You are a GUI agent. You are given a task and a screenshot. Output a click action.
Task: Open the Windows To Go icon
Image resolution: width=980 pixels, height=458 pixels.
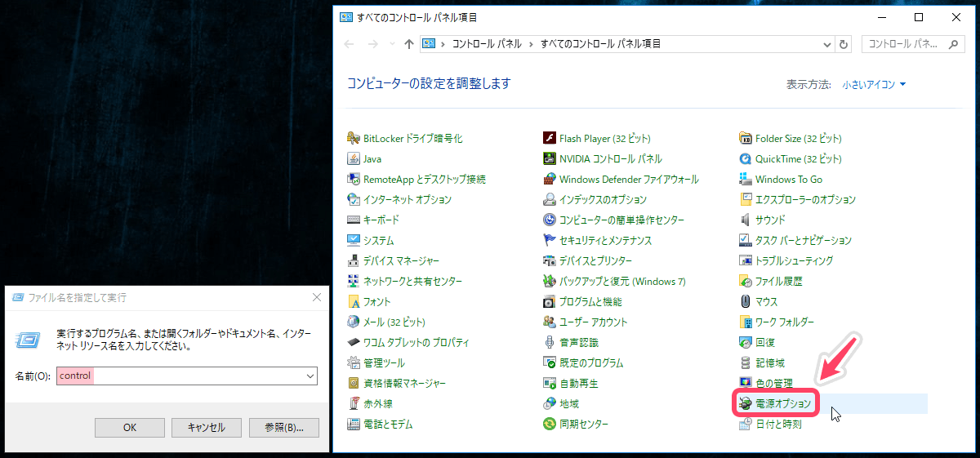point(746,180)
